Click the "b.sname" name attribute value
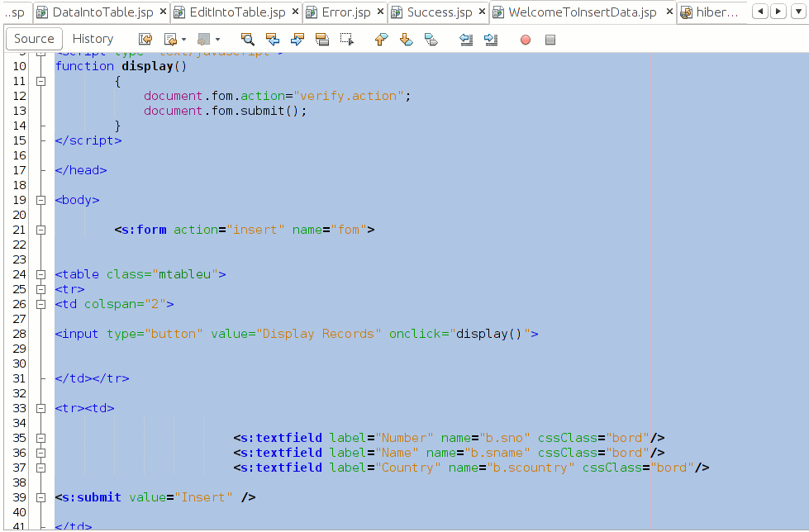Screen dimensions: 809x532 pos(497,453)
